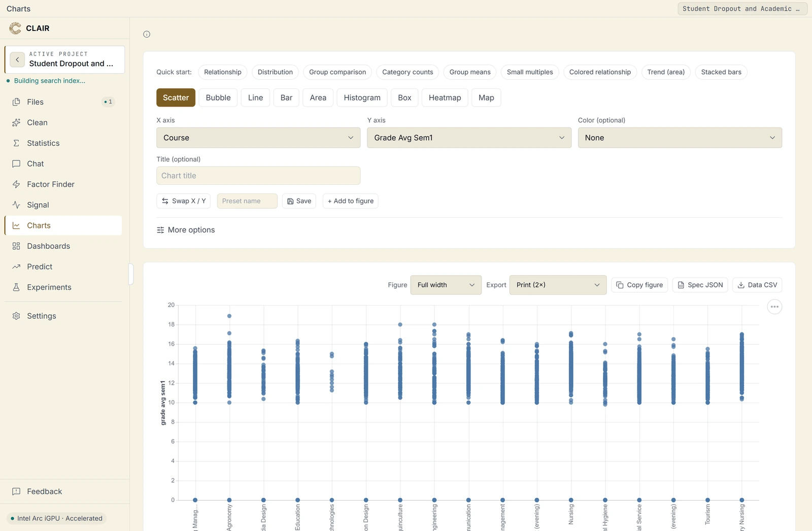Click the Copy figure icon
This screenshot has height=531, width=812.
[620, 285]
